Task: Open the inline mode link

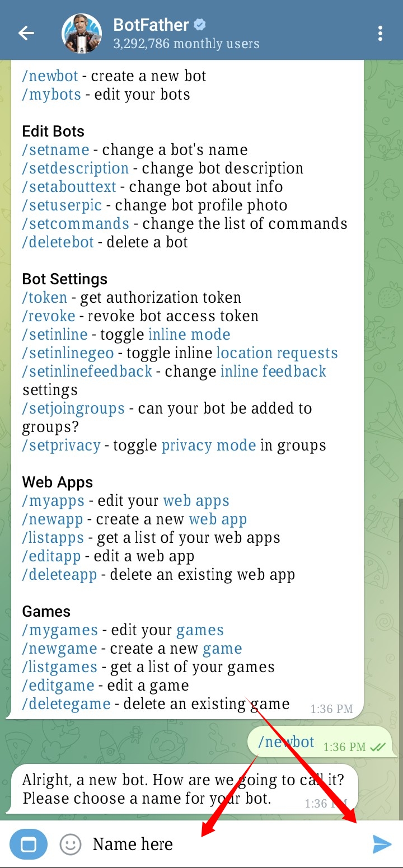Action: [189, 335]
